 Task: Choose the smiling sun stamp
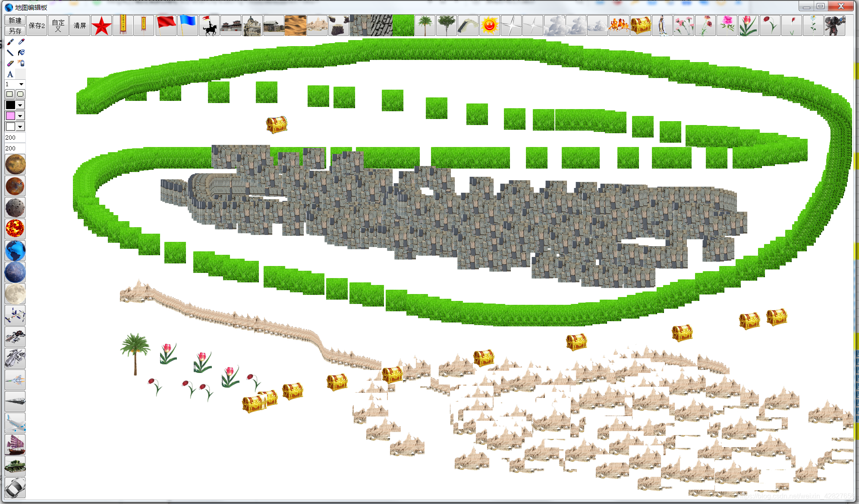tap(489, 25)
